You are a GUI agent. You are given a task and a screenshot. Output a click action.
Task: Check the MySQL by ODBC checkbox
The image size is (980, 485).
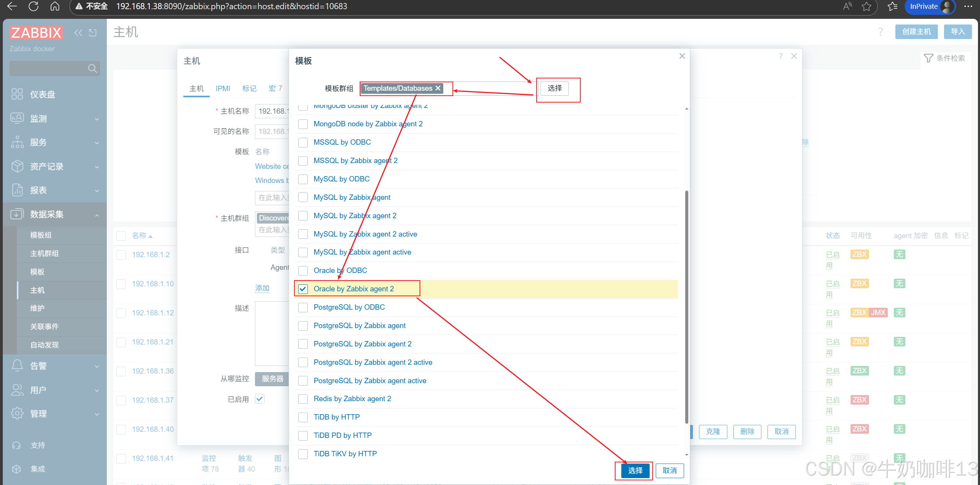(x=303, y=179)
